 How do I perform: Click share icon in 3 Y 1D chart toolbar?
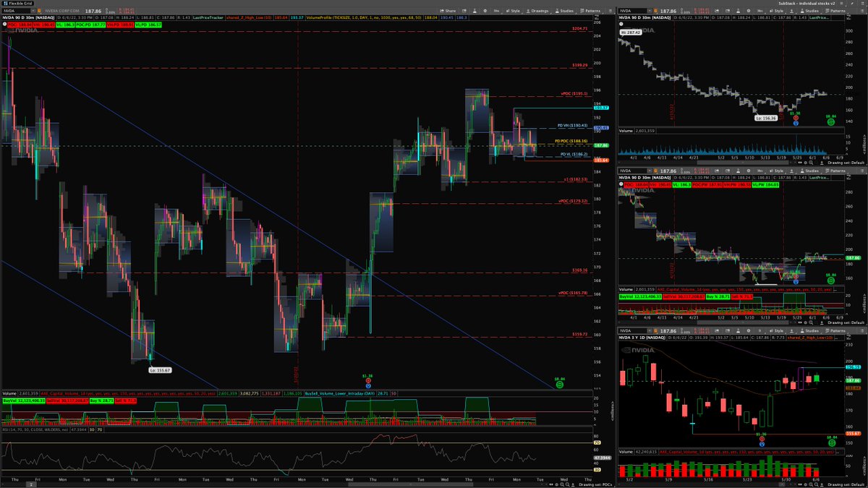(x=717, y=331)
